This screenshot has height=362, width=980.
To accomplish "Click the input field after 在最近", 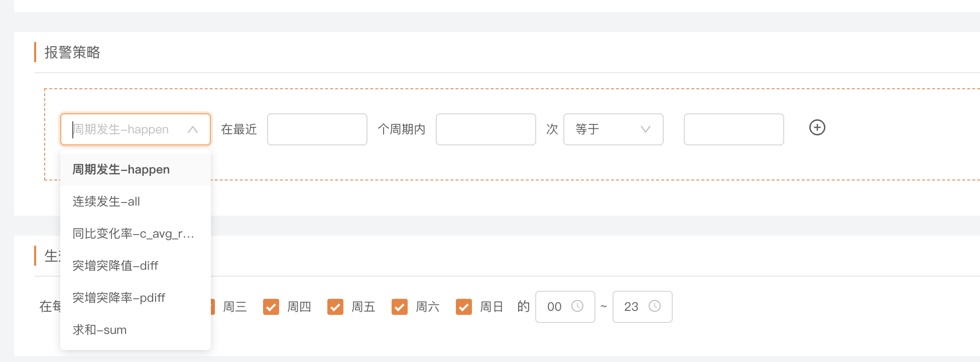I will click(317, 129).
